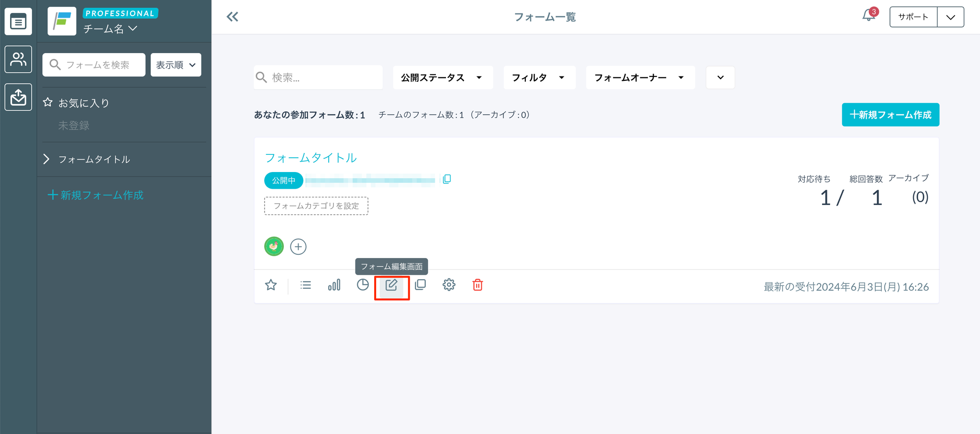This screenshot has width=980, height=434.
Task: Open the pie chart report icon
Action: [x=363, y=285]
